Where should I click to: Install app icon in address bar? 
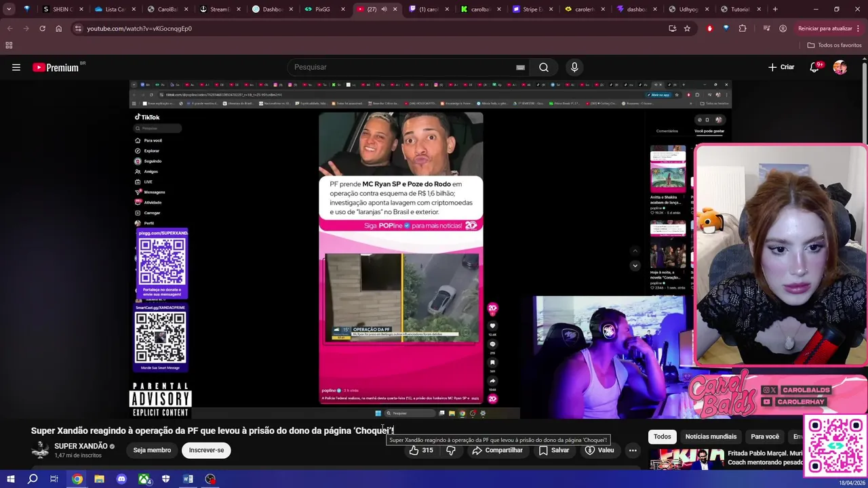coord(672,28)
